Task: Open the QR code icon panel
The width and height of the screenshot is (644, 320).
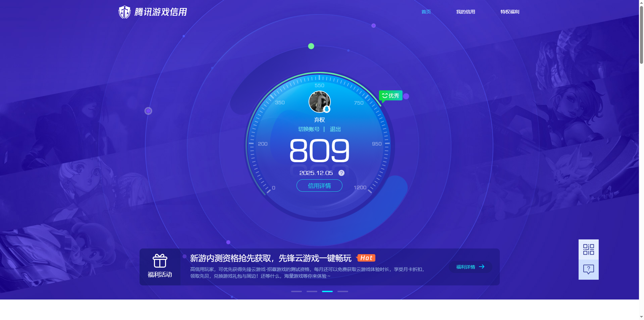Action: [588, 249]
